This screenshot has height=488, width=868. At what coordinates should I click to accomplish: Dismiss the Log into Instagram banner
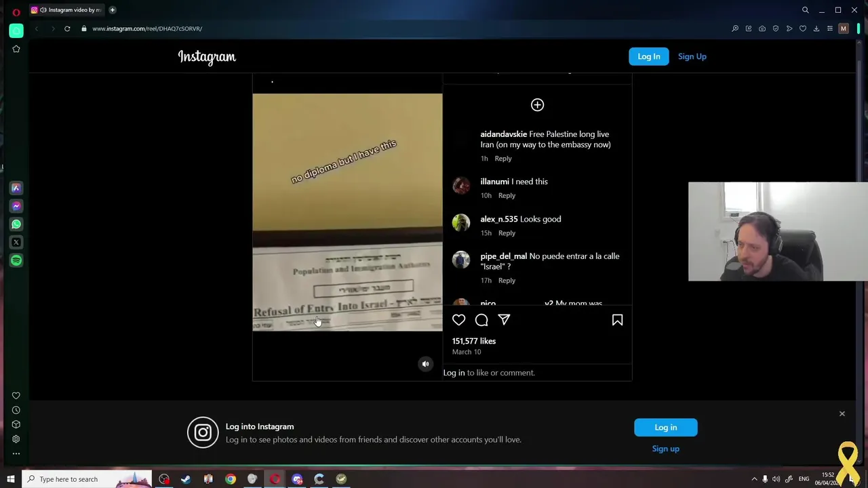pyautogui.click(x=842, y=413)
